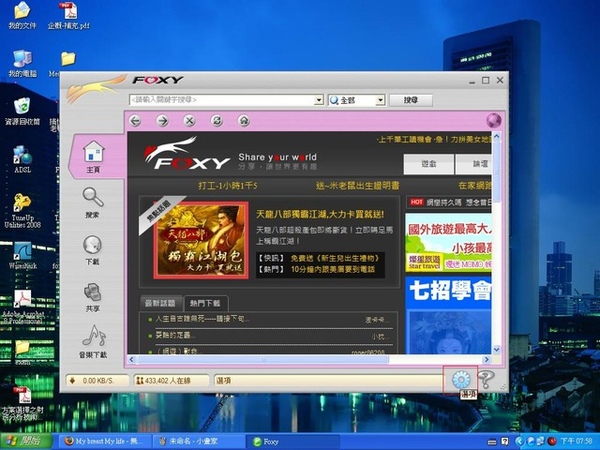
Task: Click the keyword search input field
Action: [x=222, y=100]
